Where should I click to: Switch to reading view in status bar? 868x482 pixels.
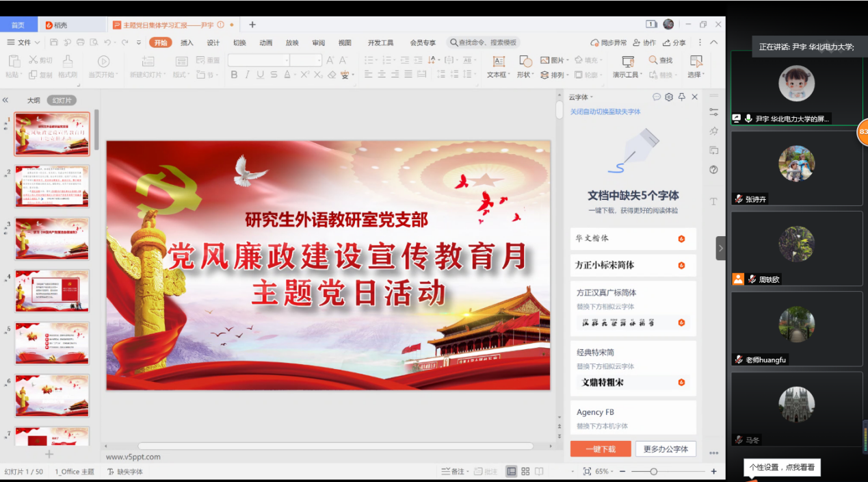click(539, 472)
